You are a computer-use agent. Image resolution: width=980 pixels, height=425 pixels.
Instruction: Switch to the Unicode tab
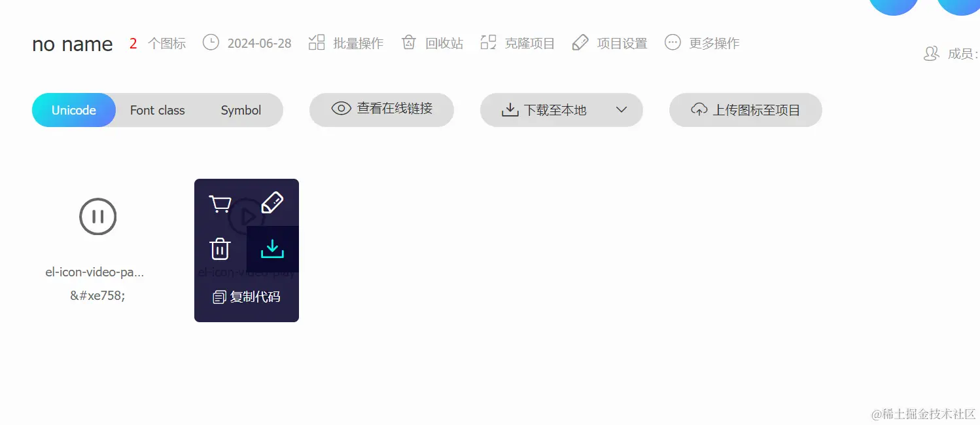pyautogui.click(x=74, y=110)
